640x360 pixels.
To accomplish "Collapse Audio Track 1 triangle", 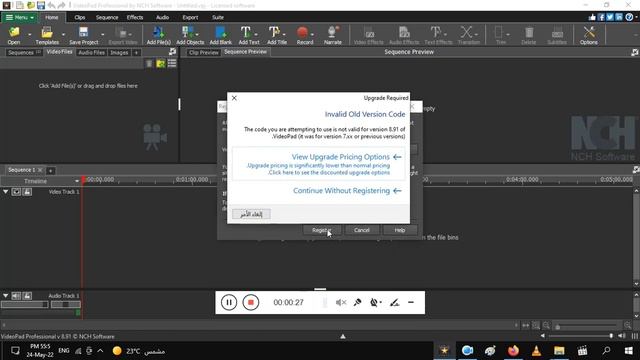I will tap(5, 296).
